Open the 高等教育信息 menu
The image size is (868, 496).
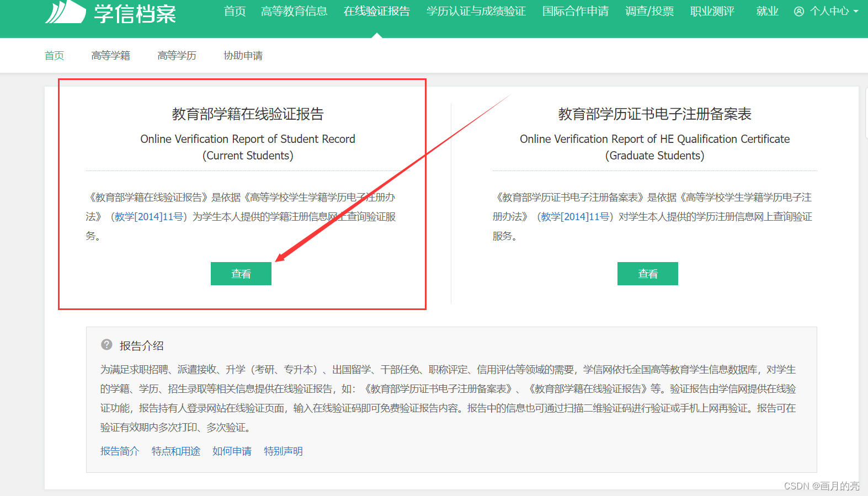[294, 12]
